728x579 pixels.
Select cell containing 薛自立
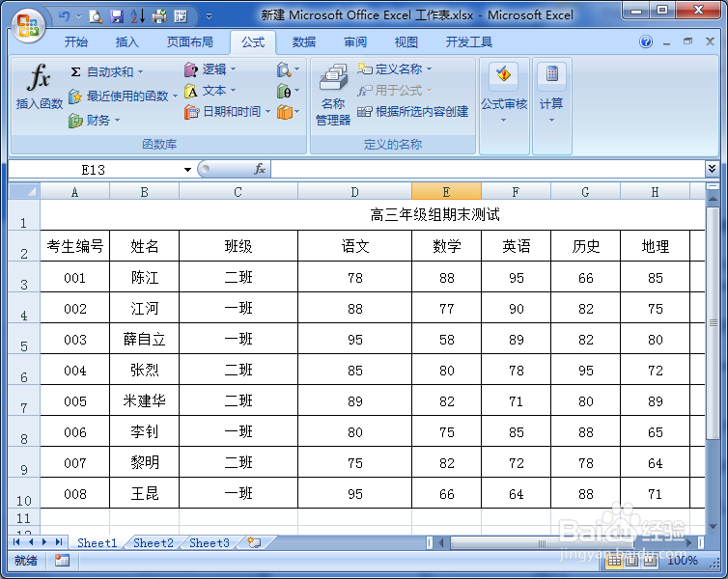pyautogui.click(x=145, y=339)
